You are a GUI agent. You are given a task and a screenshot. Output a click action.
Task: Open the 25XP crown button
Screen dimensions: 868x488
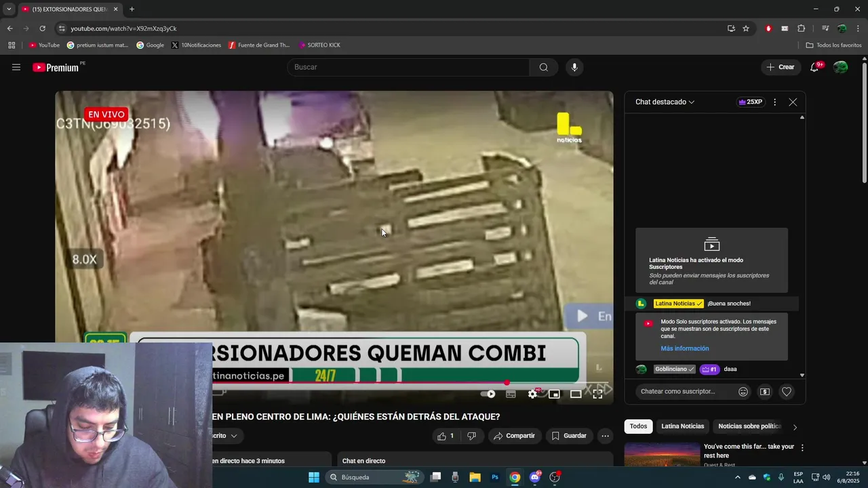[750, 102]
